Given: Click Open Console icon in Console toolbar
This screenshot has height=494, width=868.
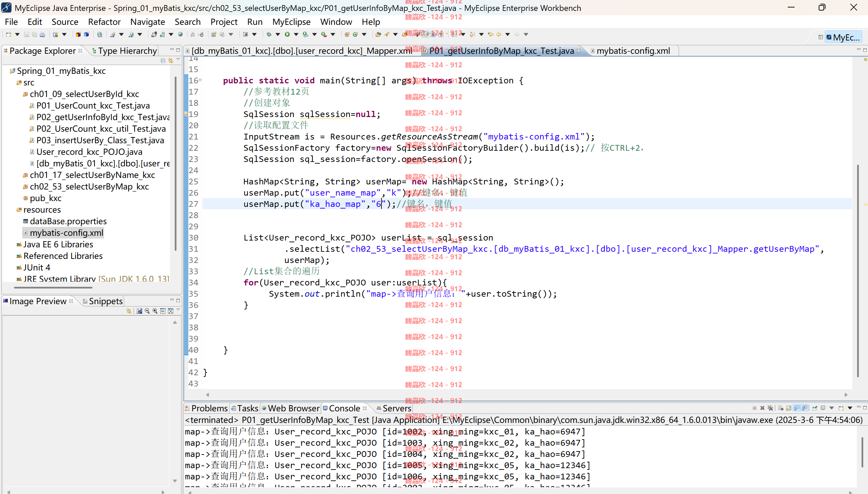Looking at the screenshot, I should click(x=841, y=408).
